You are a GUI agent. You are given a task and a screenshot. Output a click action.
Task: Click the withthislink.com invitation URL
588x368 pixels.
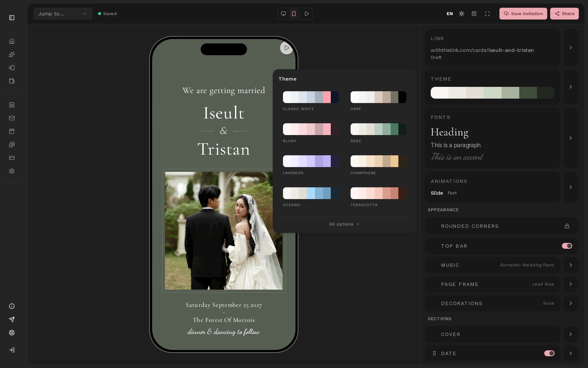tap(482, 50)
